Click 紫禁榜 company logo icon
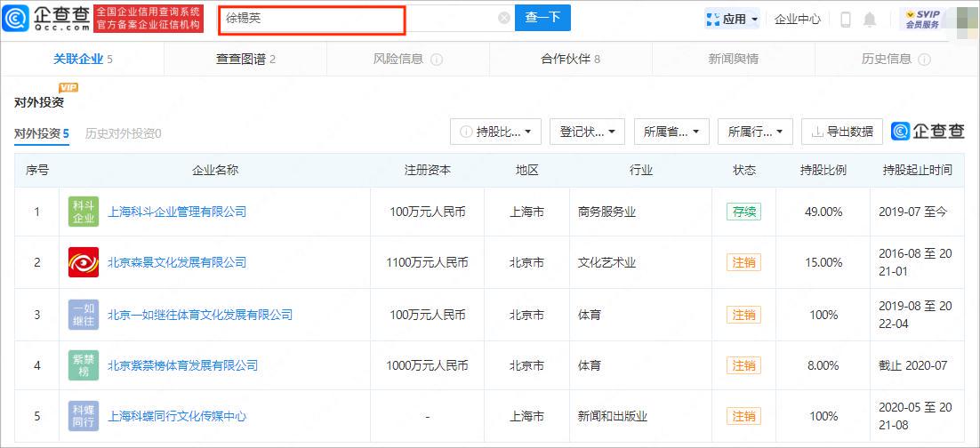980x448 pixels. [x=84, y=365]
